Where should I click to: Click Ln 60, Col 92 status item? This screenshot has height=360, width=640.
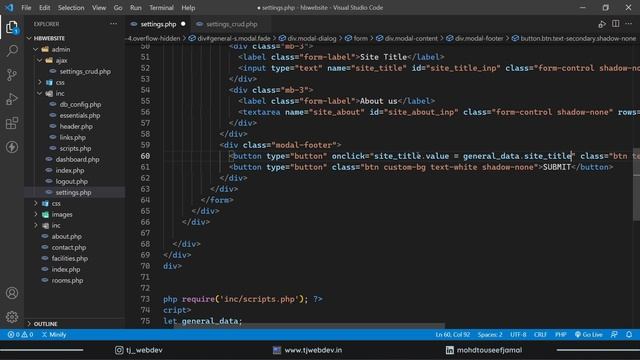(x=453, y=335)
